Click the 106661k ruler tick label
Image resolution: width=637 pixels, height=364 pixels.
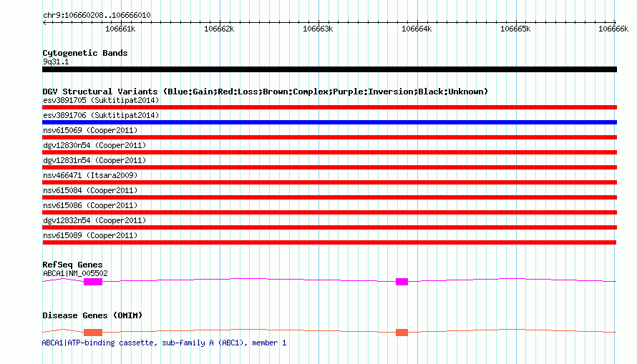120,29
